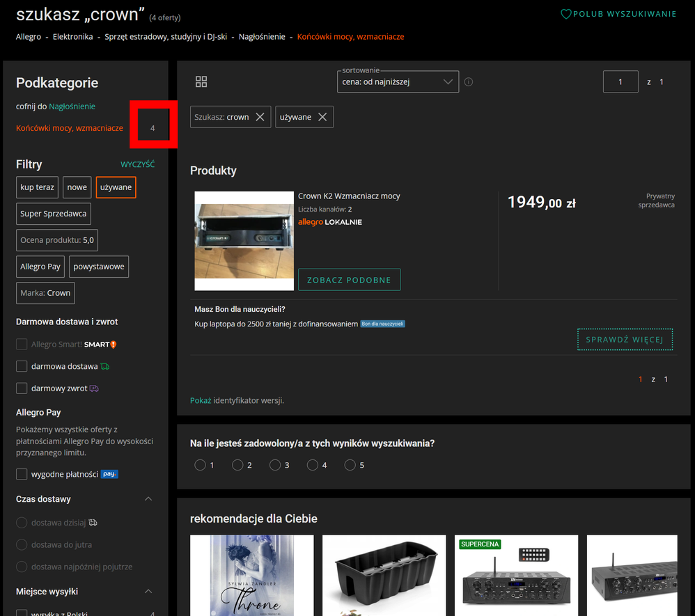Rate search satisfaction as 4
The image size is (695, 616).
tap(313, 465)
